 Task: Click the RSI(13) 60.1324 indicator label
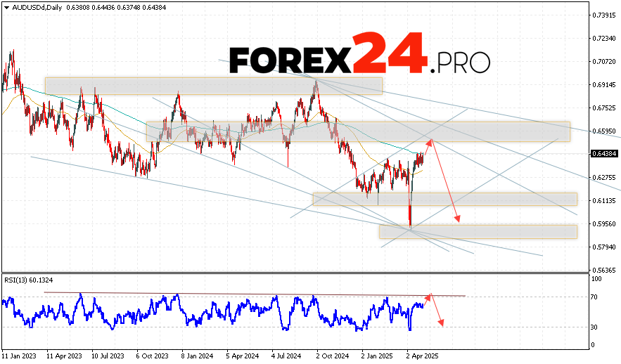pyautogui.click(x=29, y=280)
